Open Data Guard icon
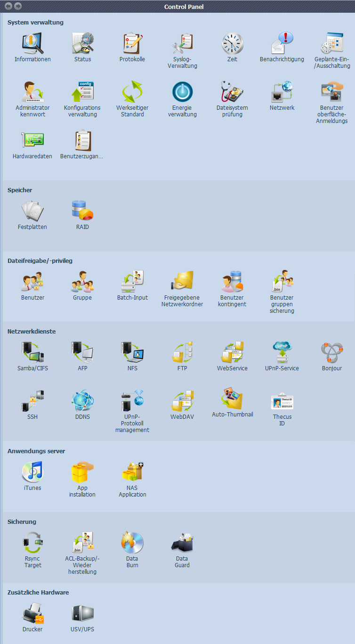 (x=182, y=543)
